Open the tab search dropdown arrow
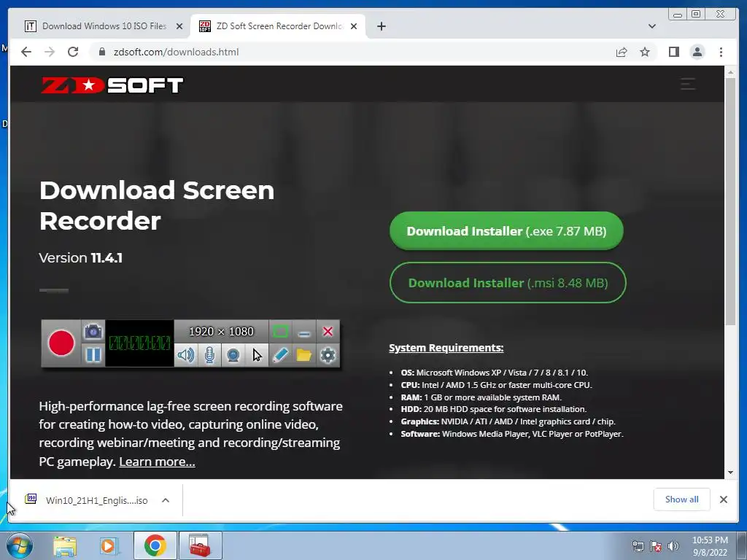Image resolution: width=747 pixels, height=560 pixels. (x=652, y=26)
